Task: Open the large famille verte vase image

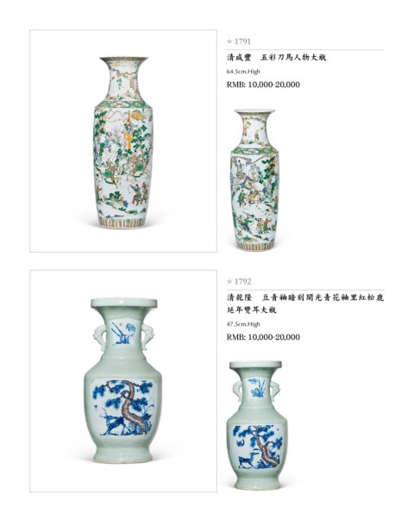Action: click(x=123, y=141)
